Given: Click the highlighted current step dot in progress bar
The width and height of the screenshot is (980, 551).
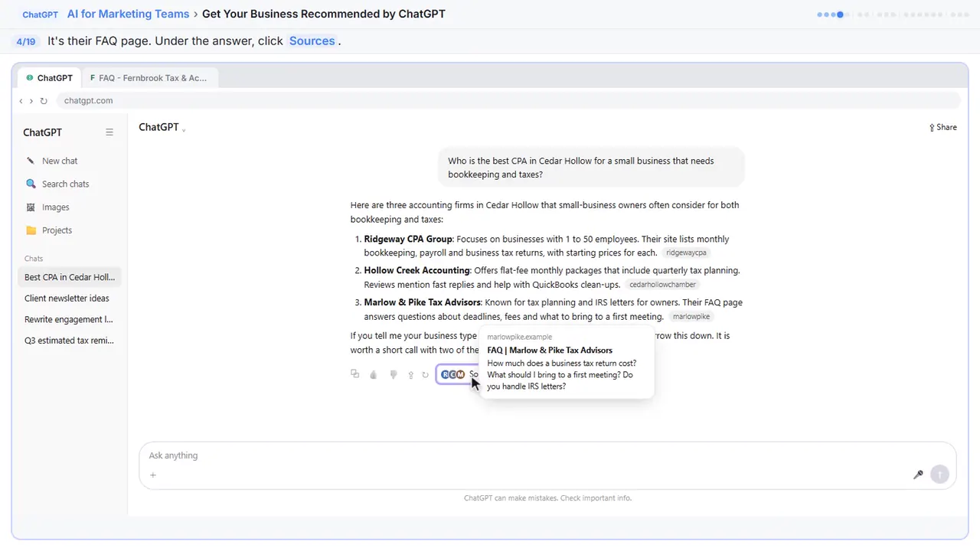Looking at the screenshot, I should 840,15.
